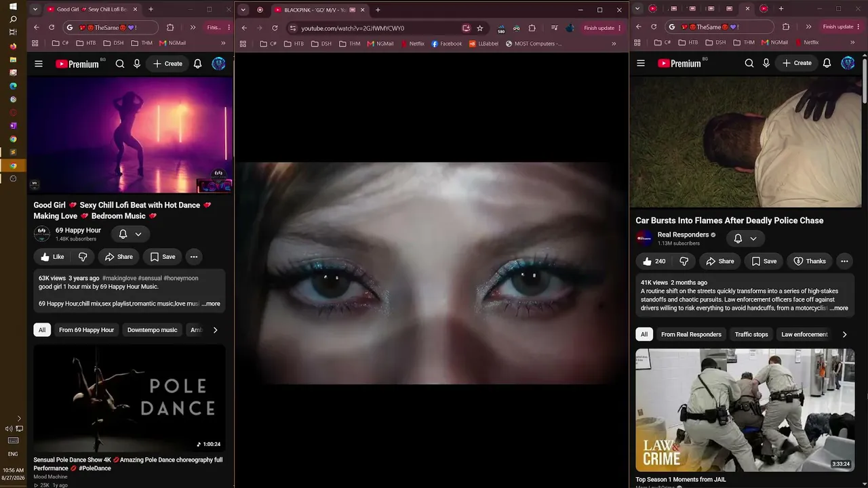Click 'Finish update' in middle window
The height and width of the screenshot is (488, 868).
click(603, 28)
